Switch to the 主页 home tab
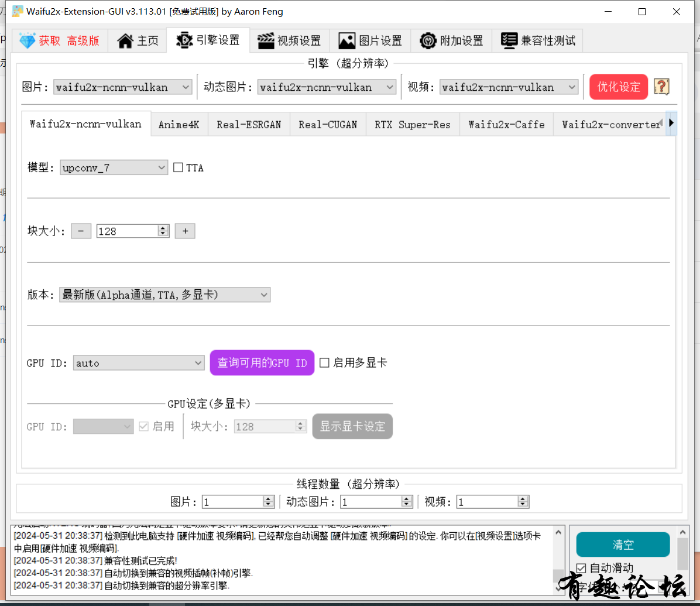This screenshot has height=606, width=700. 138,40
